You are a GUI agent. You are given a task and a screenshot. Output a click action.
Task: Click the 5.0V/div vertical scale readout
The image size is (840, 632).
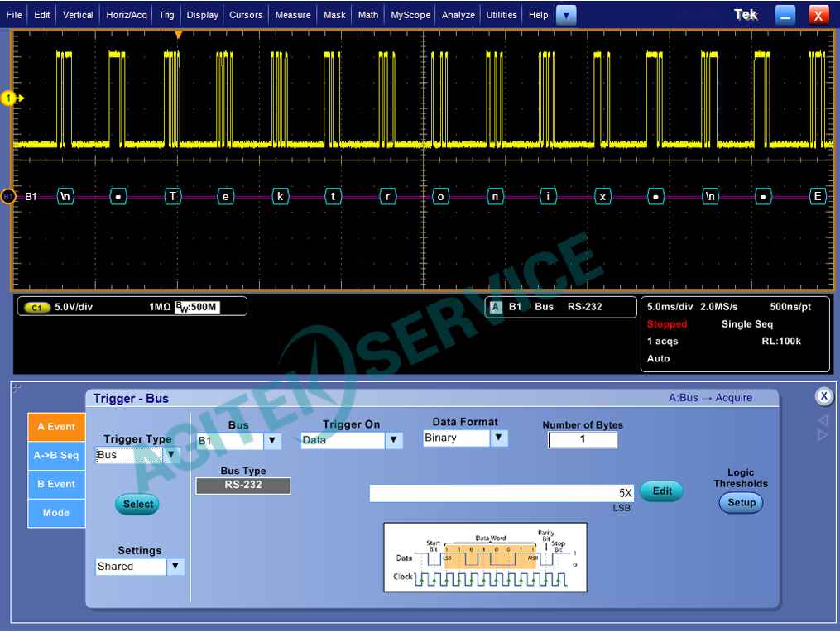74,307
